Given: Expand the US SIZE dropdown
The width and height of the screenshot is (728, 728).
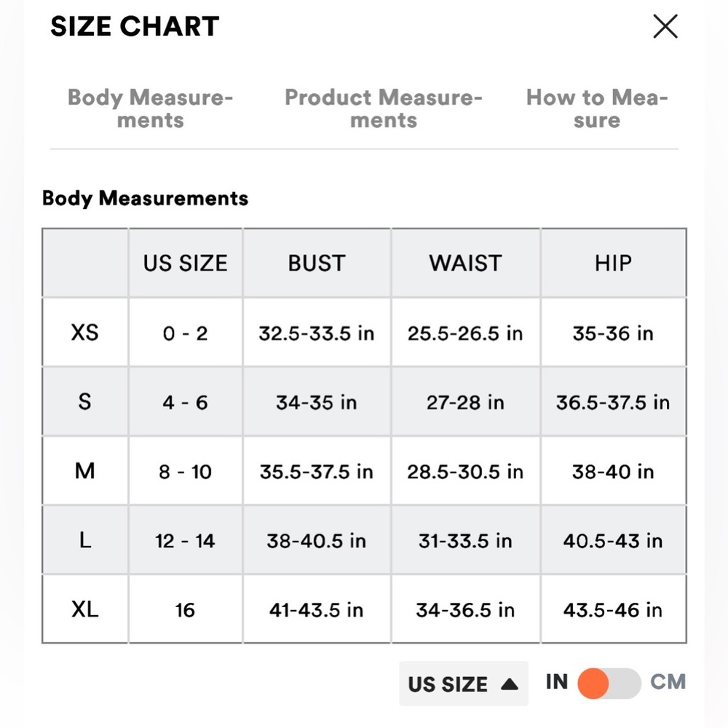Looking at the screenshot, I should 463,684.
